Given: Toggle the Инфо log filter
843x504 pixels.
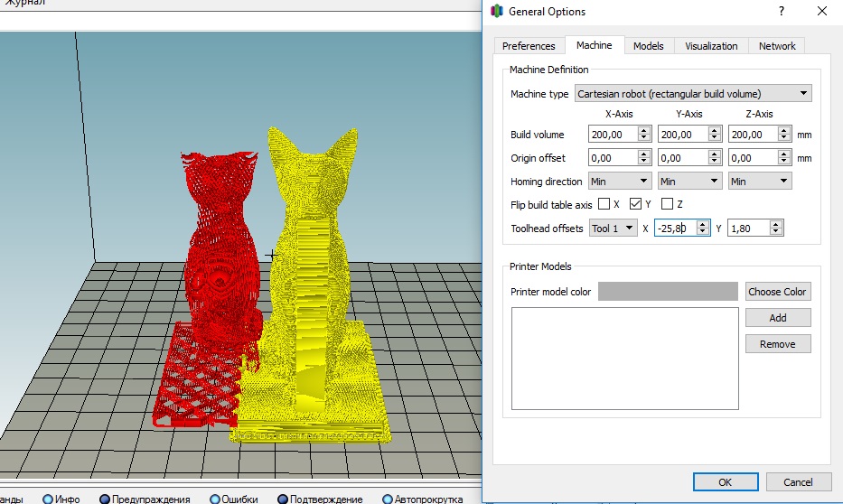Looking at the screenshot, I should pos(61,499).
